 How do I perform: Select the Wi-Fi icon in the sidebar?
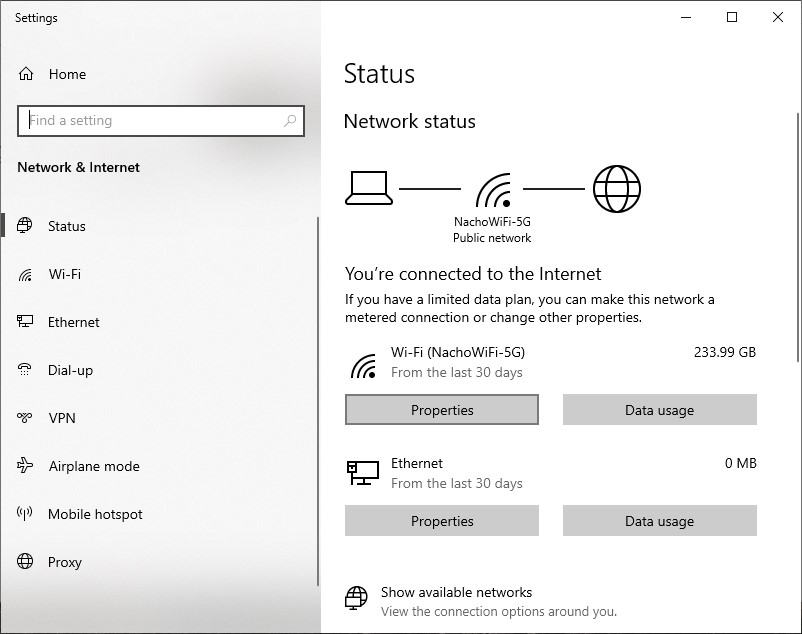click(25, 274)
